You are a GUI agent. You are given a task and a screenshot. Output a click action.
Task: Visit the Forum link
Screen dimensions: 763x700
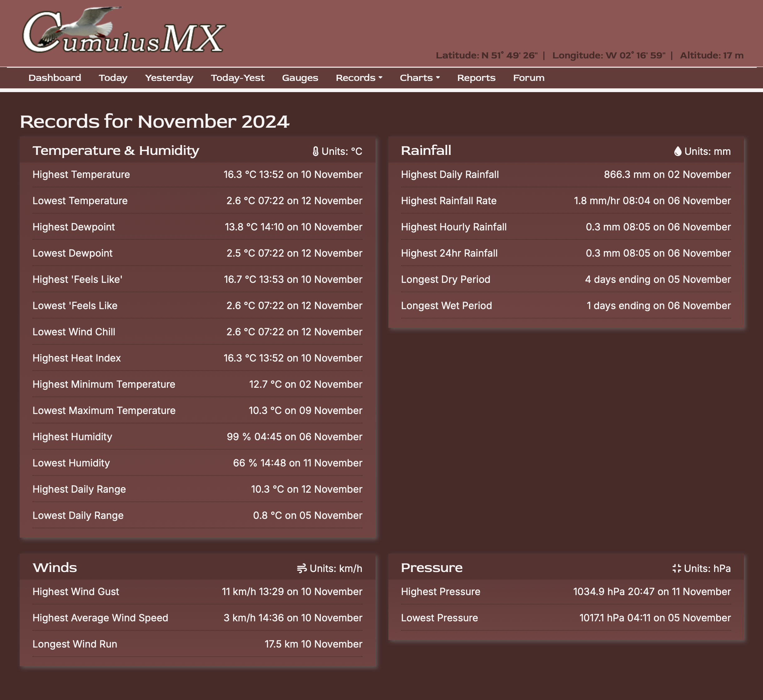[x=528, y=78]
